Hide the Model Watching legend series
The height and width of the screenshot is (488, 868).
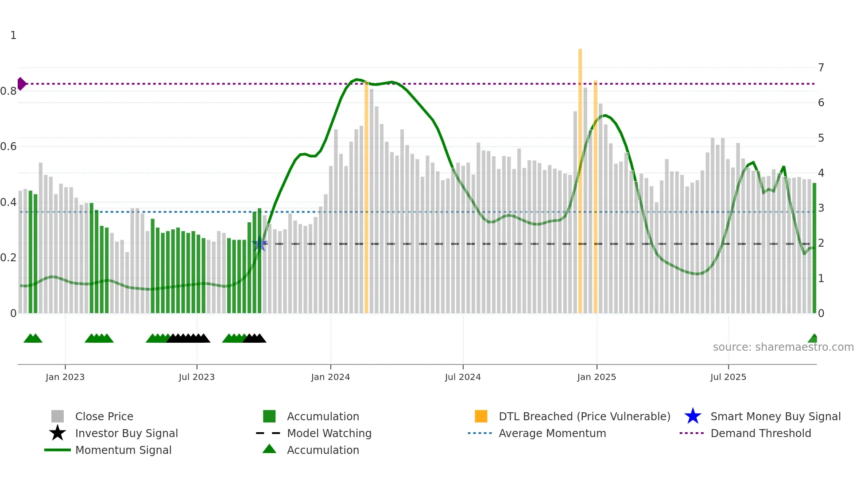[329, 433]
